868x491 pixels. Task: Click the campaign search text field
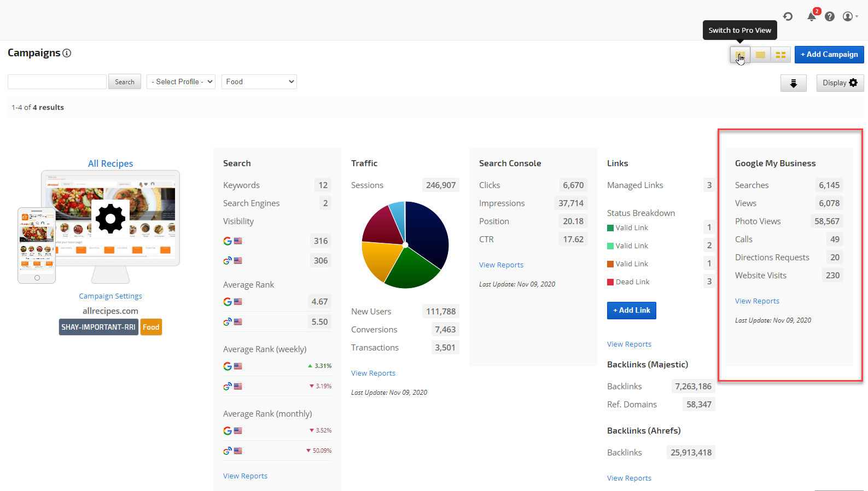click(x=57, y=82)
